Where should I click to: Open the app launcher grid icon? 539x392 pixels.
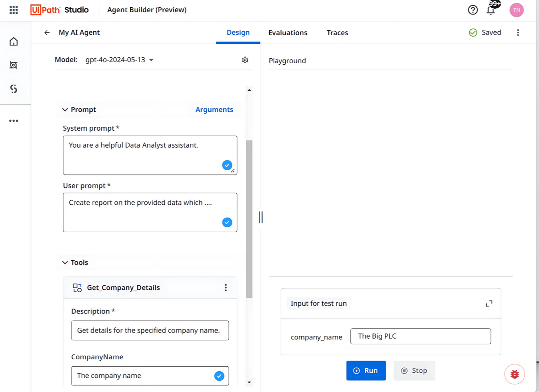point(14,10)
